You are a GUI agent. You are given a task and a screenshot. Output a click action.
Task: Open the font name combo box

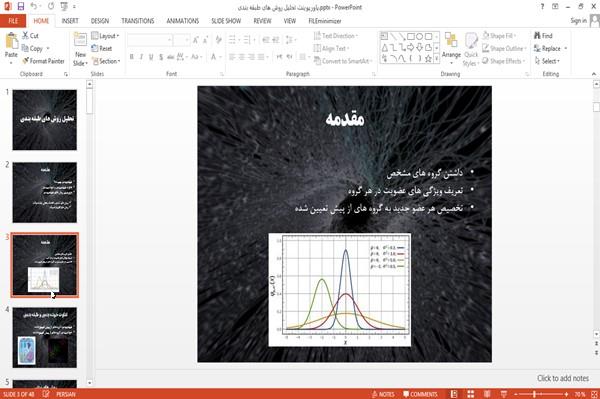[x=149, y=39]
